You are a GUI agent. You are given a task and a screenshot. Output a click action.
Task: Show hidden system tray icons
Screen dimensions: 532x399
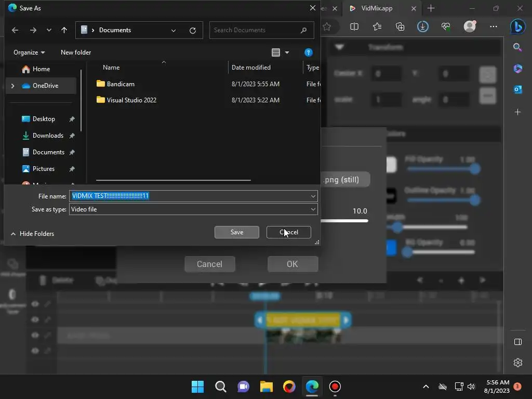click(x=426, y=387)
